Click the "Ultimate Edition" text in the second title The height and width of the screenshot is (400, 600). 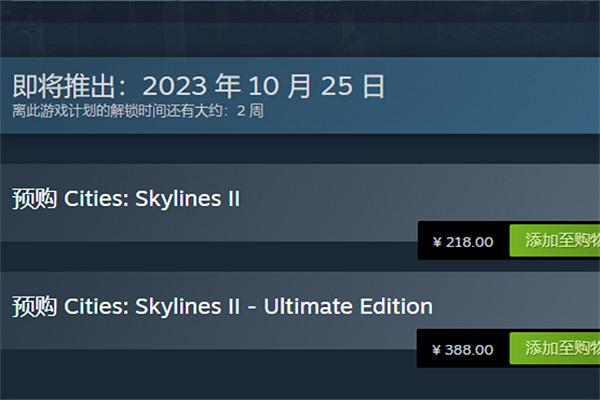[347, 306]
